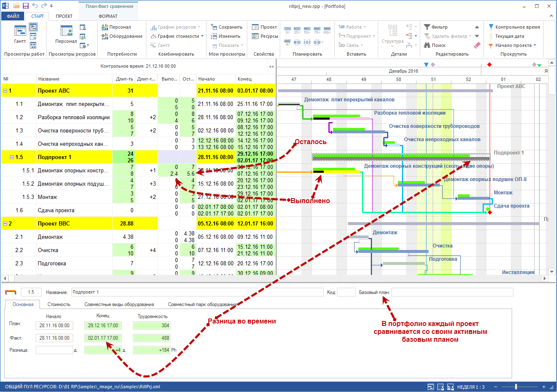
Task: Collapse Проект ABC tree row
Action: click(x=5, y=91)
